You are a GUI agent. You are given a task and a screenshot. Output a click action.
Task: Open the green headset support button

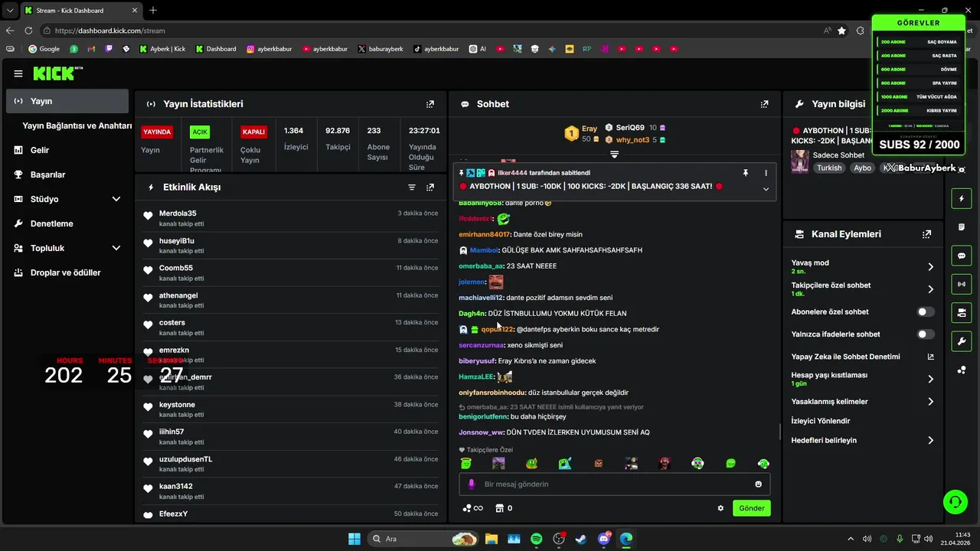pos(955,502)
